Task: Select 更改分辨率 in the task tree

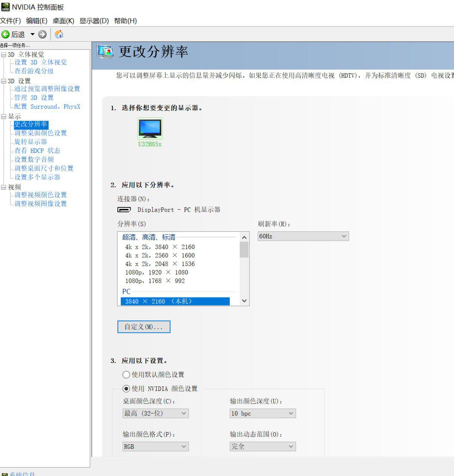Action: pos(31,124)
